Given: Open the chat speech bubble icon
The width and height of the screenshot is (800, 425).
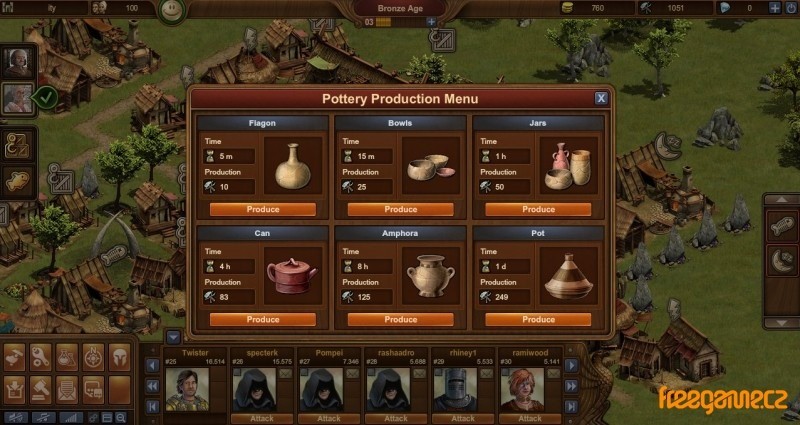Looking at the screenshot, I should click(93, 390).
